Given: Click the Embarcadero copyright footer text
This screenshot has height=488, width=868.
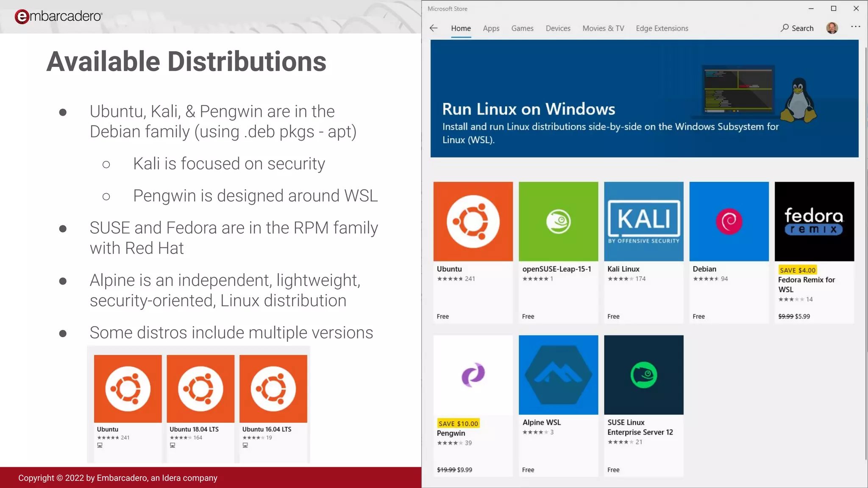Looking at the screenshot, I should pos(117,478).
